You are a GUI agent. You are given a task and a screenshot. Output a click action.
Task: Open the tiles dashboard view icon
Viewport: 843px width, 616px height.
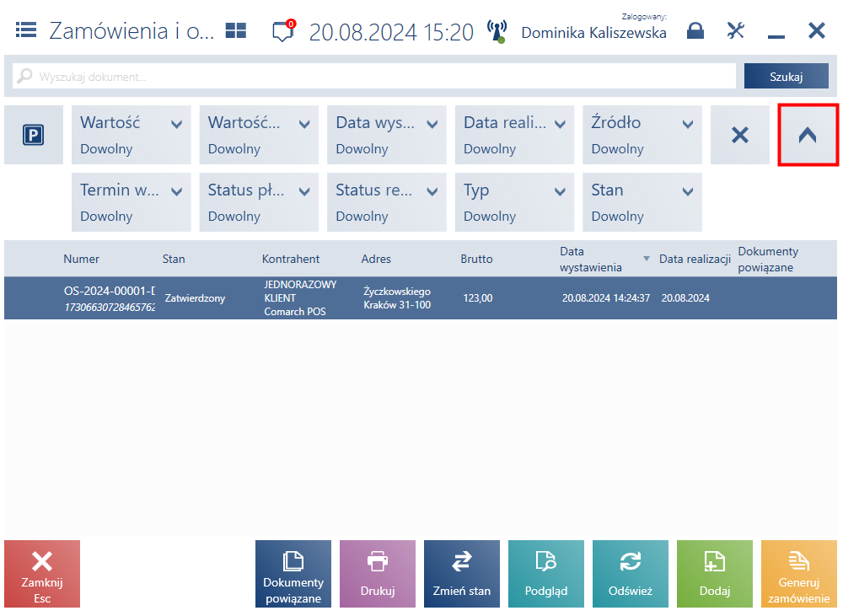click(235, 30)
